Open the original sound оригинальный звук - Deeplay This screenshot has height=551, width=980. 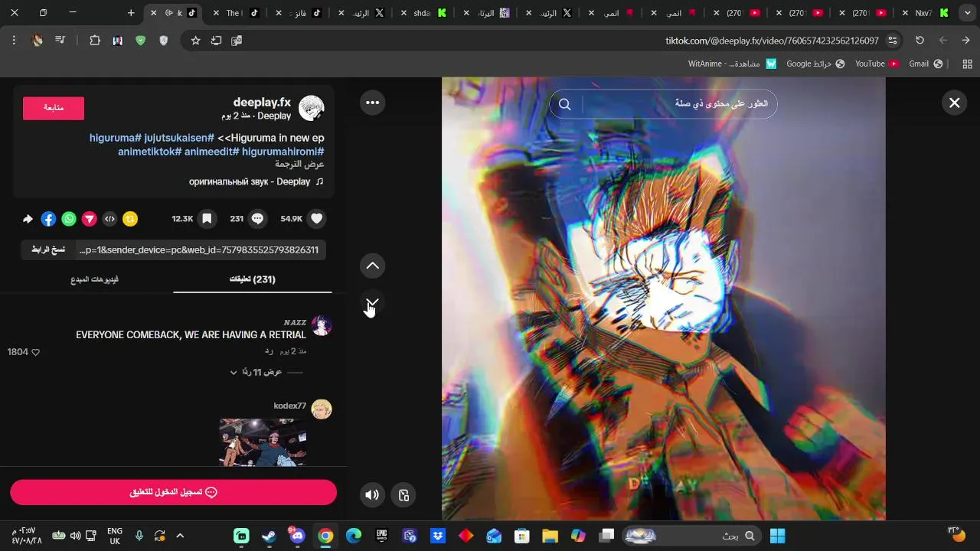pyautogui.click(x=256, y=181)
